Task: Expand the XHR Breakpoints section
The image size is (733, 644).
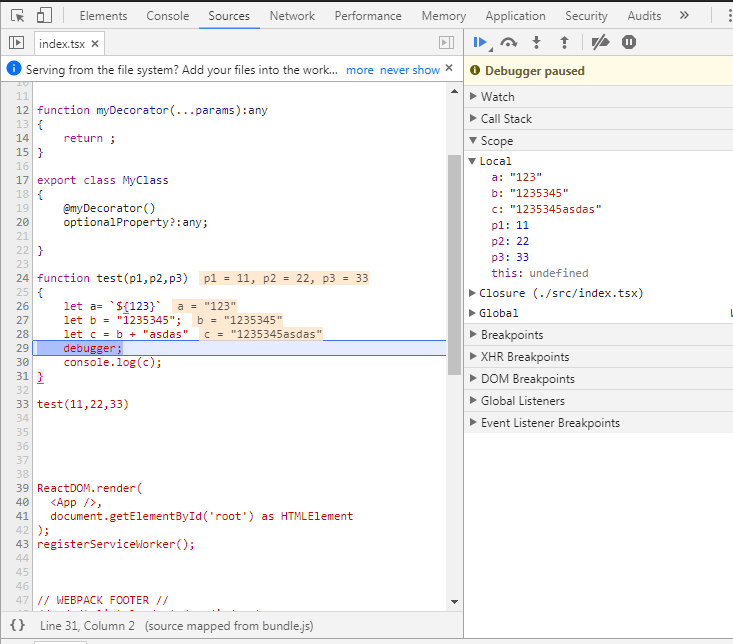Action: [598, 357]
